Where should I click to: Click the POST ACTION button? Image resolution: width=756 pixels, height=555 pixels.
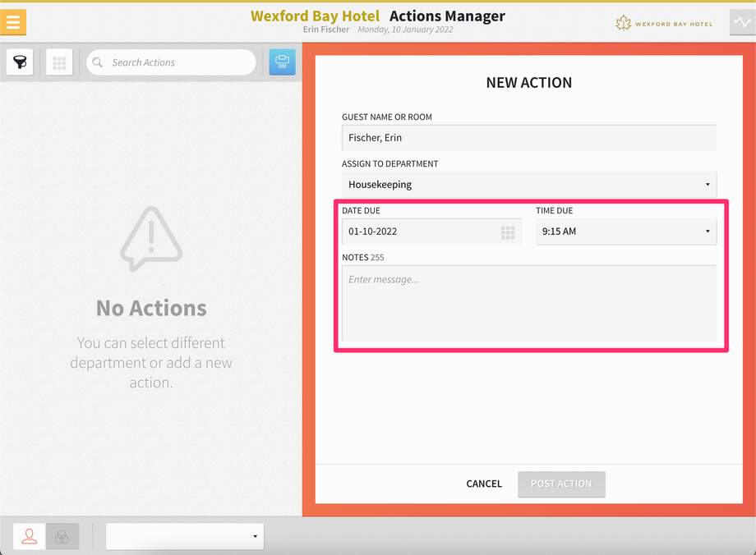pyautogui.click(x=561, y=484)
